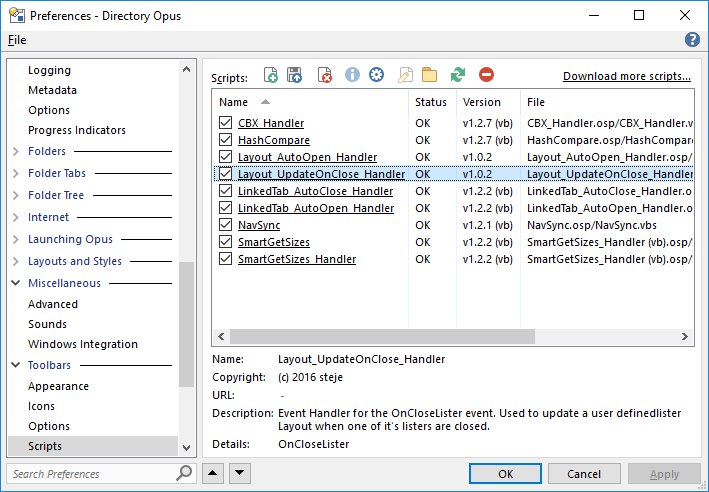Open the NavSync script link
Viewport: 709px width, 492px height.
[259, 225]
